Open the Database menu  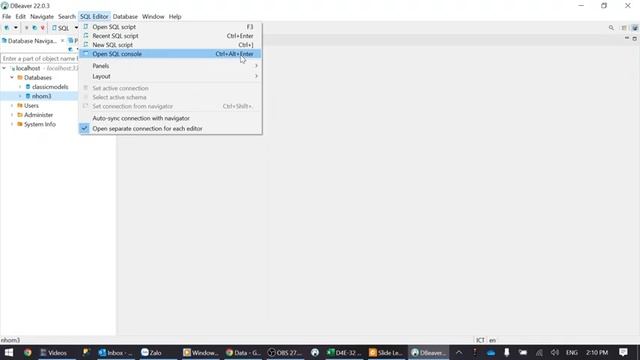coord(125,17)
